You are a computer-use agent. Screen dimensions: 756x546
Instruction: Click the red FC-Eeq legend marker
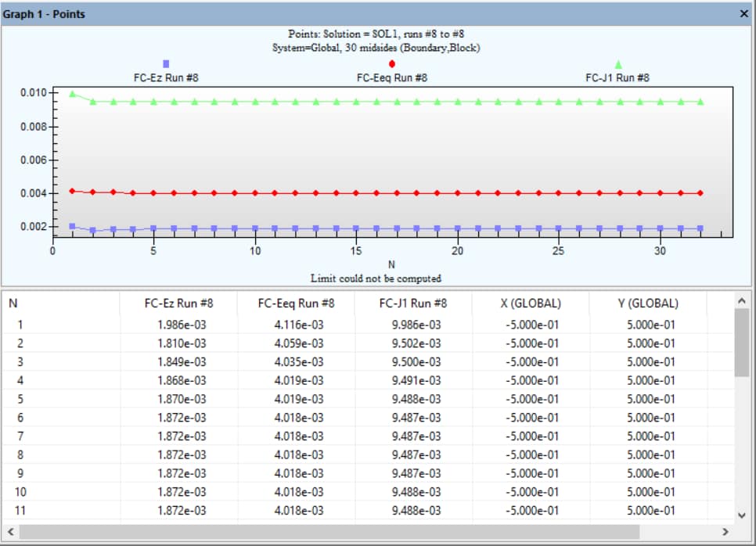[391, 64]
